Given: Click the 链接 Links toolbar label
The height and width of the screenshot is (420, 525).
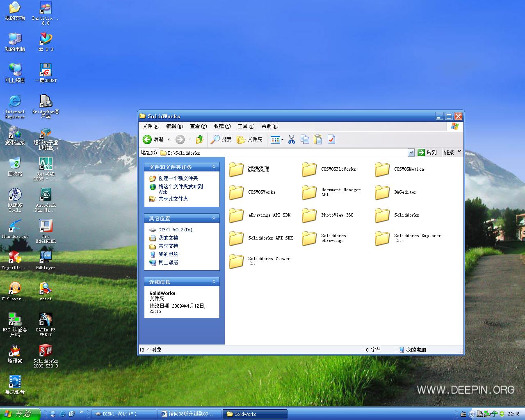Looking at the screenshot, I should (449, 153).
